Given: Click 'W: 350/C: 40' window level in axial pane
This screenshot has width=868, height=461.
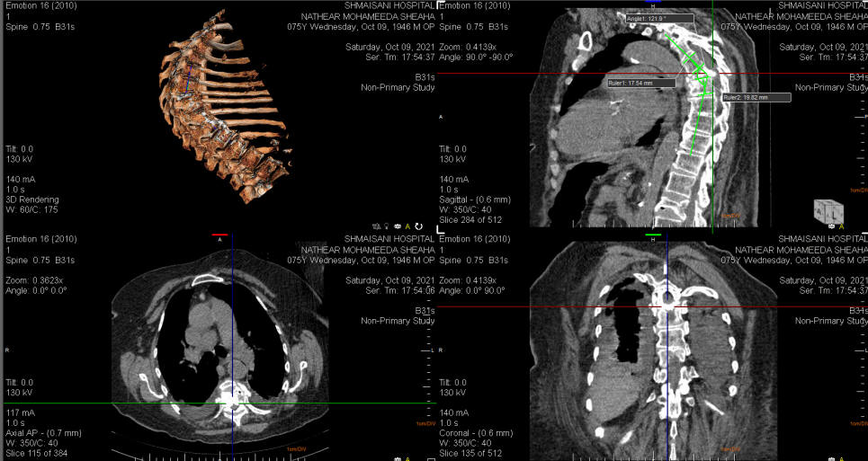Looking at the screenshot, I should click(33, 442).
